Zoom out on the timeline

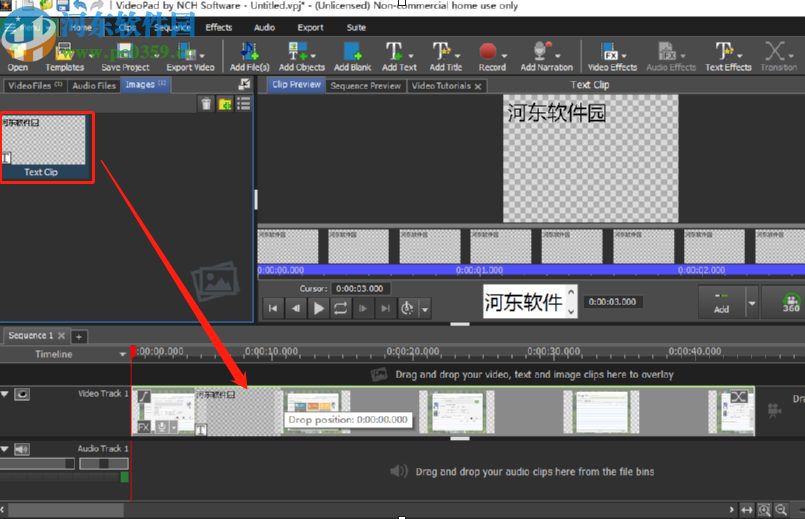click(x=781, y=510)
